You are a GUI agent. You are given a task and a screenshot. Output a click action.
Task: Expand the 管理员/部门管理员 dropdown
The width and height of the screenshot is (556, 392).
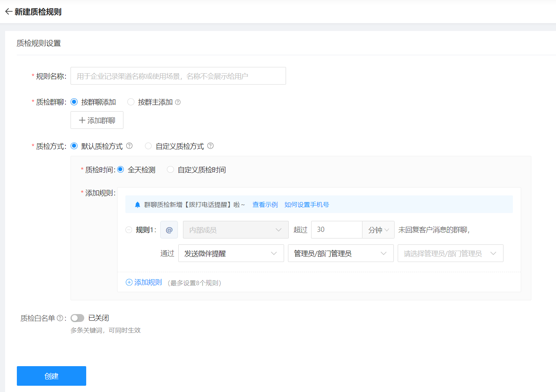pos(341,253)
